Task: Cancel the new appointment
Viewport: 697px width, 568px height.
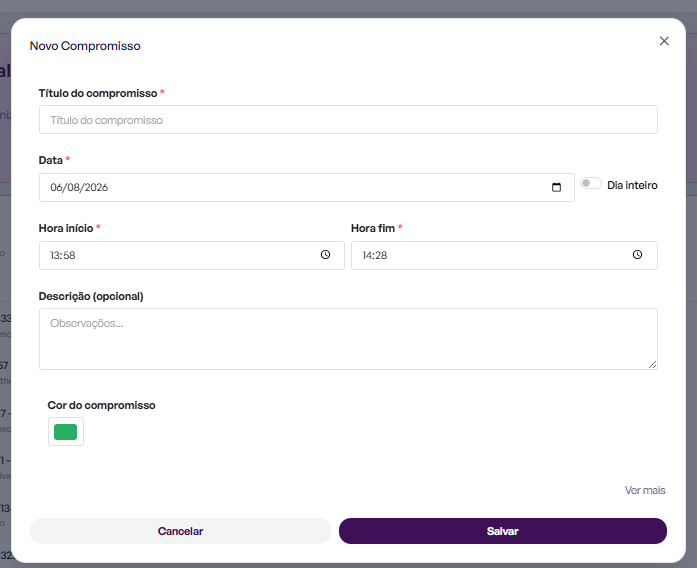Action: click(180, 531)
